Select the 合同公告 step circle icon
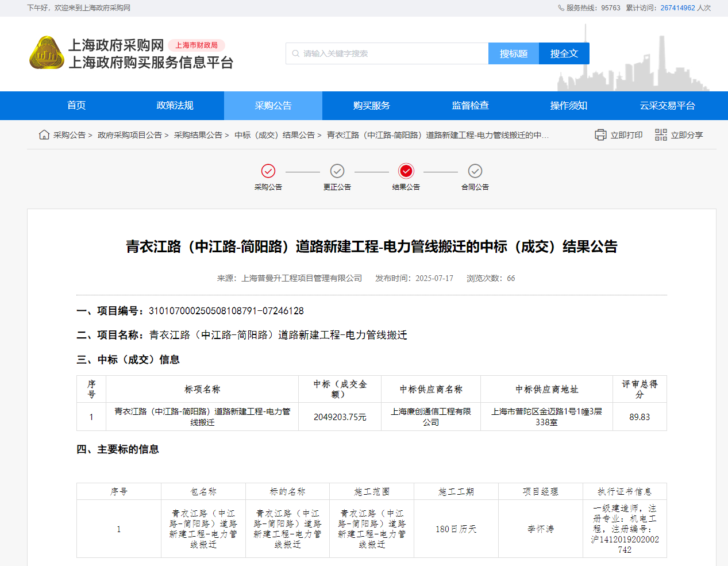The image size is (728, 566). click(x=475, y=171)
